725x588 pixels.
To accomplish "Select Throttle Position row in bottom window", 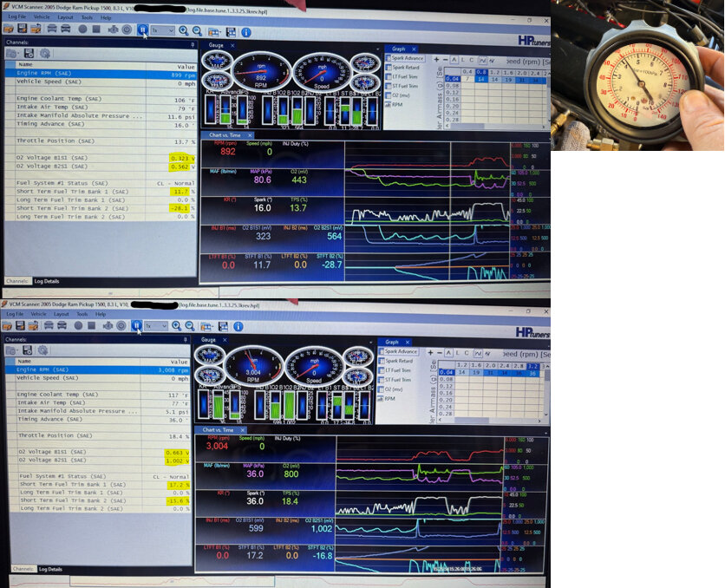I will point(100,435).
